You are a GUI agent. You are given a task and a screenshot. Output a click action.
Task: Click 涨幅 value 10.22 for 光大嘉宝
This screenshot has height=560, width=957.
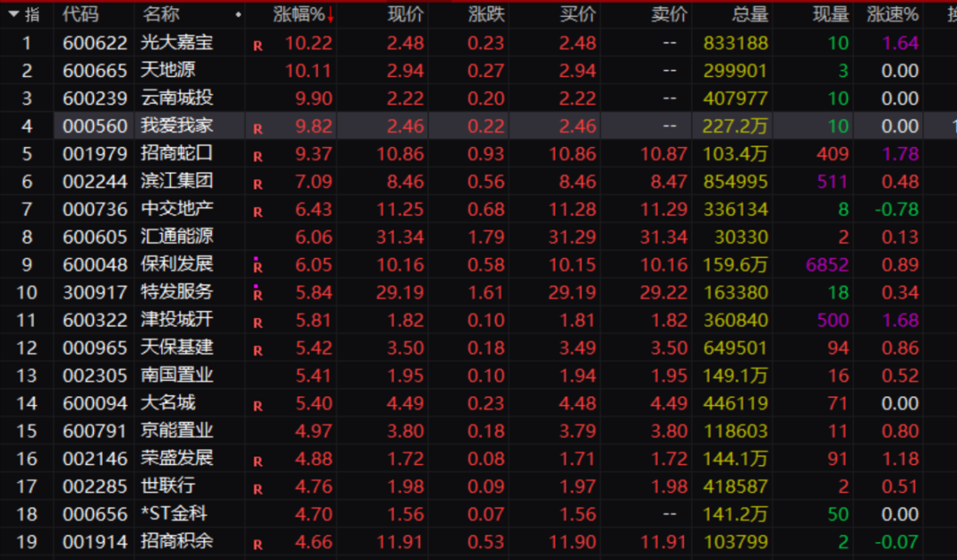click(308, 43)
